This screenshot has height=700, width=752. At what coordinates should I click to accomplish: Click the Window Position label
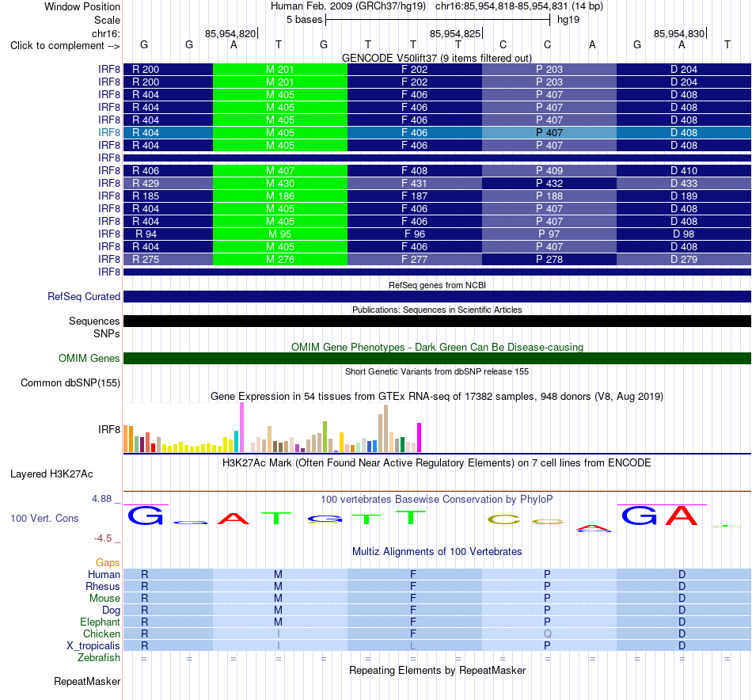(x=82, y=6)
